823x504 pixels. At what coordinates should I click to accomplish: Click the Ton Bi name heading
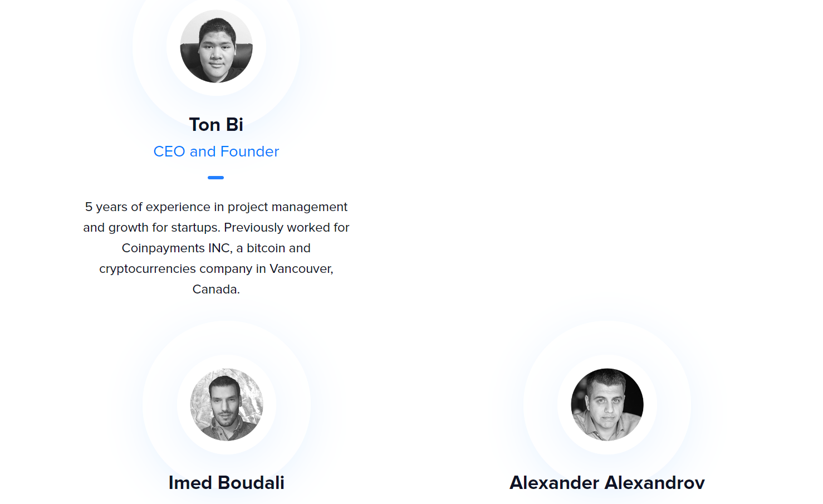tap(216, 125)
